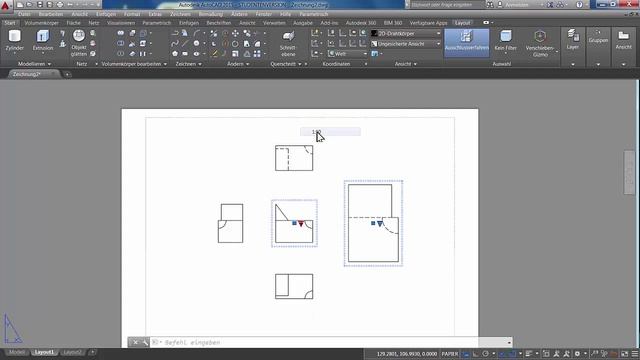Click the Open file icon in quick access toolbar

30,5
